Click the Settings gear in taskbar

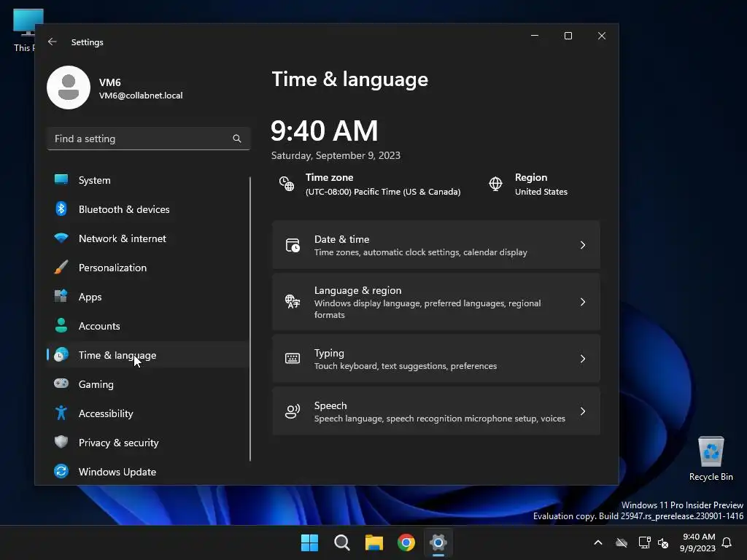438,542
